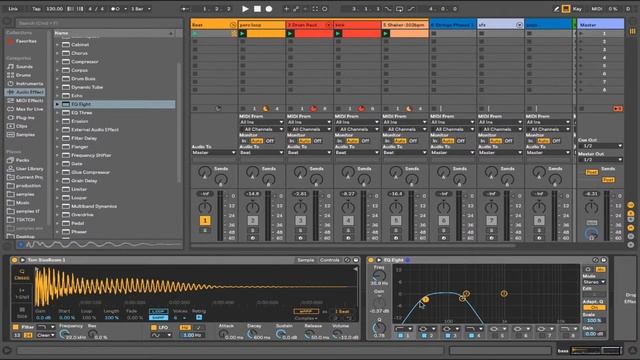This screenshot has width=640, height=360.
Task: Launch the perc loop clip
Action: pyautogui.click(x=242, y=33)
